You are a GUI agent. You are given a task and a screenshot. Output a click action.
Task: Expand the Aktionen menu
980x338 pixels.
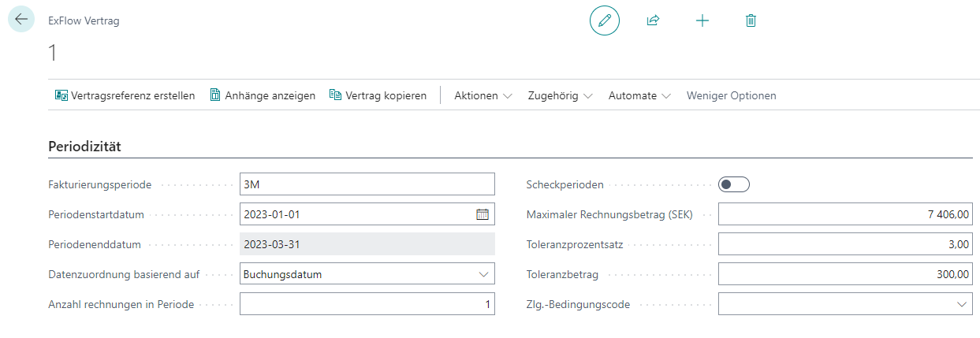pyautogui.click(x=483, y=95)
